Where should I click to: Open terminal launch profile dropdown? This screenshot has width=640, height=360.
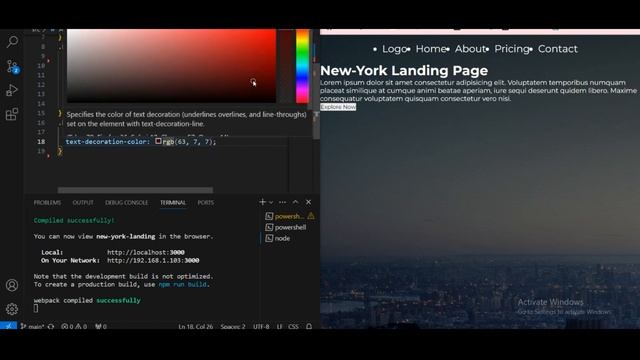click(271, 202)
